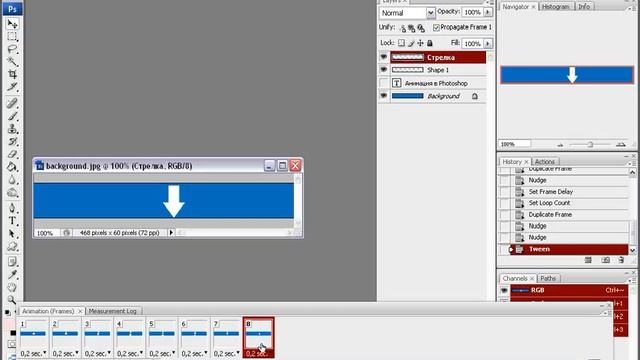The width and height of the screenshot is (640, 360).
Task: Toggle Lock all
Action: pyautogui.click(x=430, y=43)
